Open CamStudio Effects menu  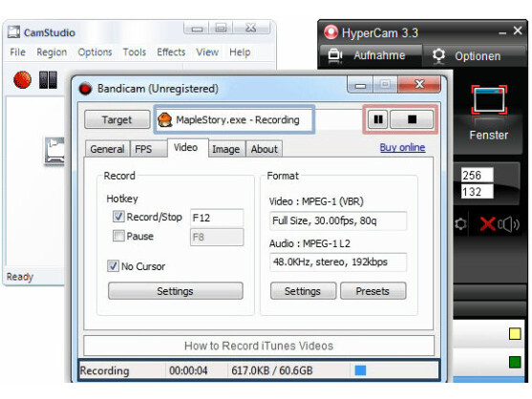pyautogui.click(x=171, y=52)
